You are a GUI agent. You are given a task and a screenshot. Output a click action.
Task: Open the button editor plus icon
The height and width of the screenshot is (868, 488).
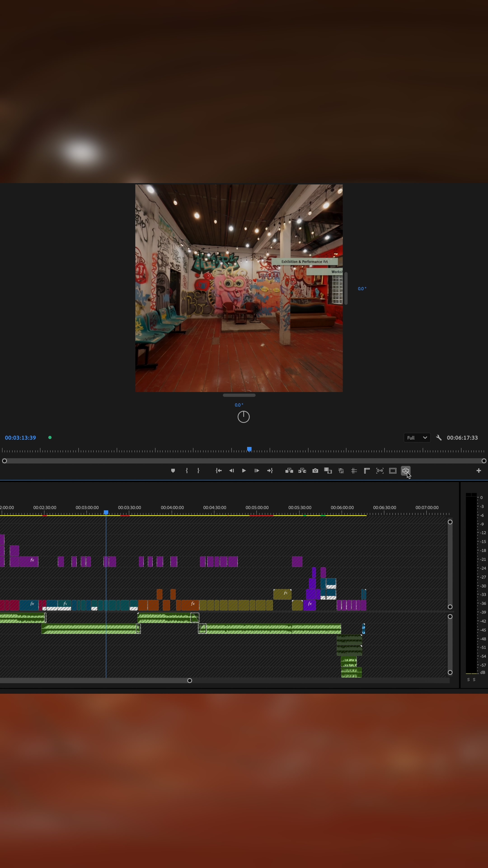pos(479,471)
